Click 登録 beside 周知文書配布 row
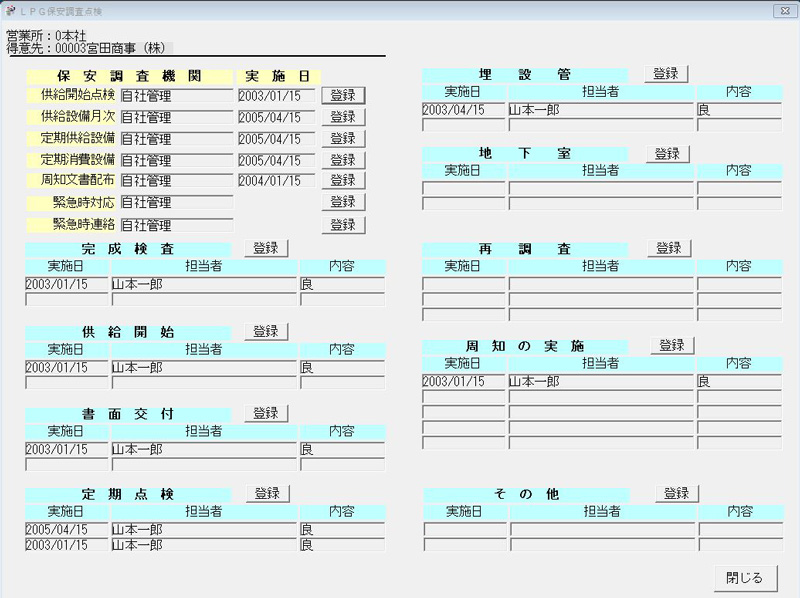Screen dimensions: 800x598 point(343,181)
